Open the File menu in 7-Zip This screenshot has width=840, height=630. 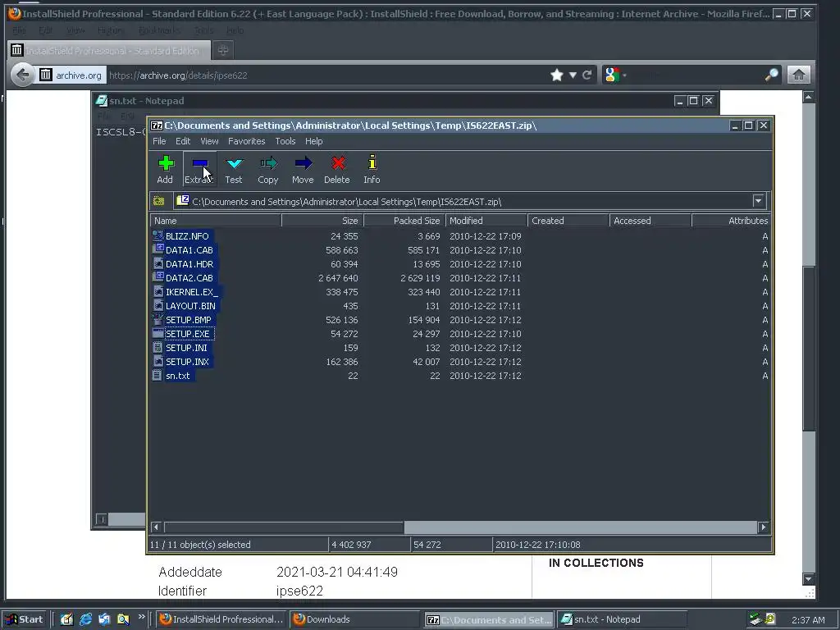(159, 141)
